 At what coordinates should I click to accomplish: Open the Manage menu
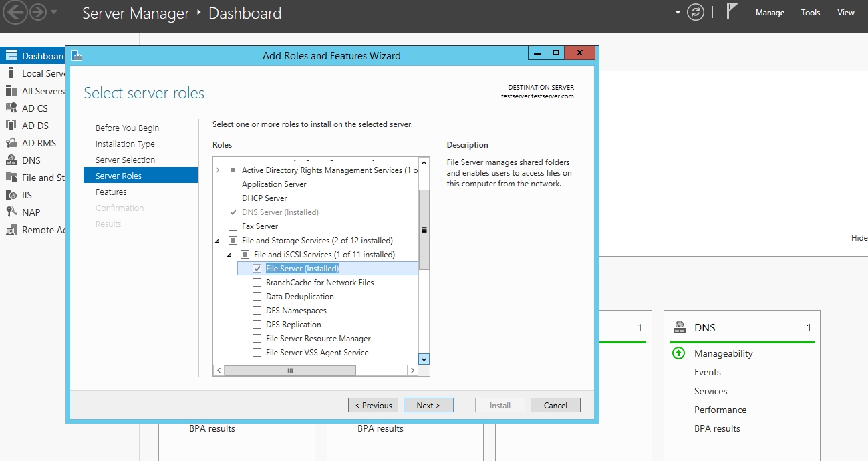pos(770,13)
